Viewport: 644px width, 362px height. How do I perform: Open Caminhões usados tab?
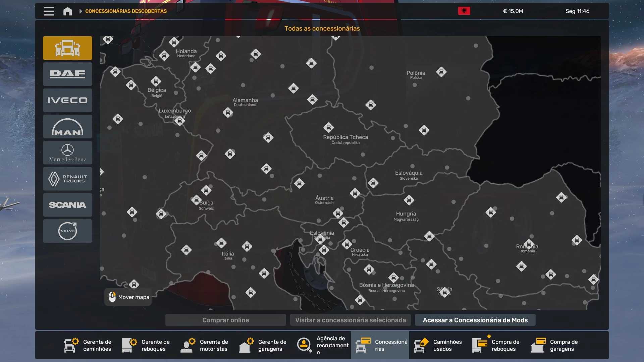(438, 345)
